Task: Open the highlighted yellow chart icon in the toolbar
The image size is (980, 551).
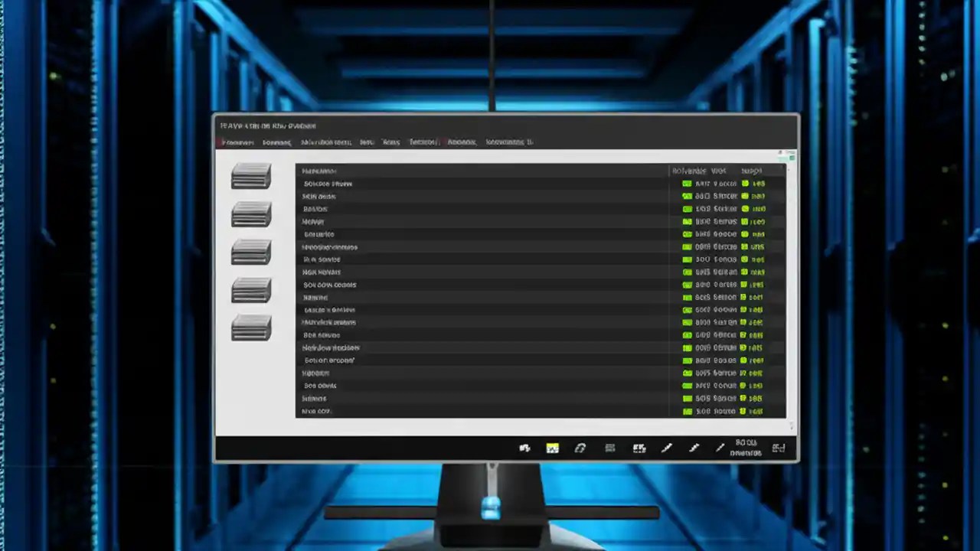Action: [553, 448]
